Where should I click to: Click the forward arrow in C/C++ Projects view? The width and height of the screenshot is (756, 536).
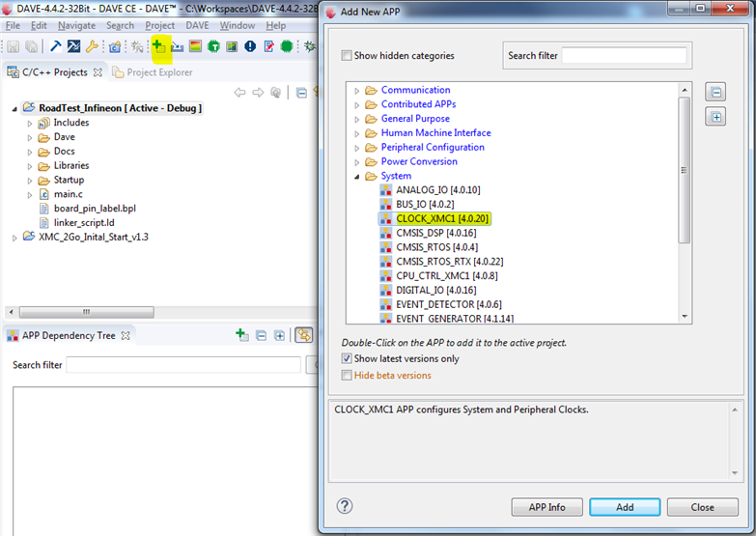coord(258,92)
